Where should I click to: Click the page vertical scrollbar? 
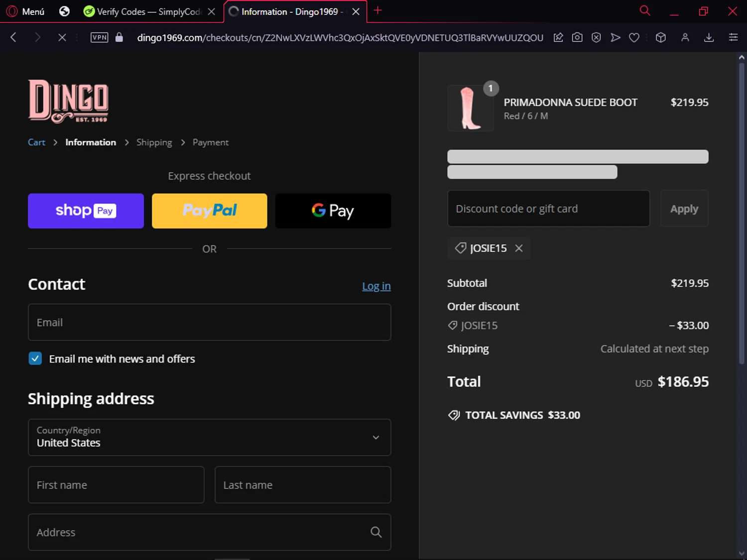[742, 214]
